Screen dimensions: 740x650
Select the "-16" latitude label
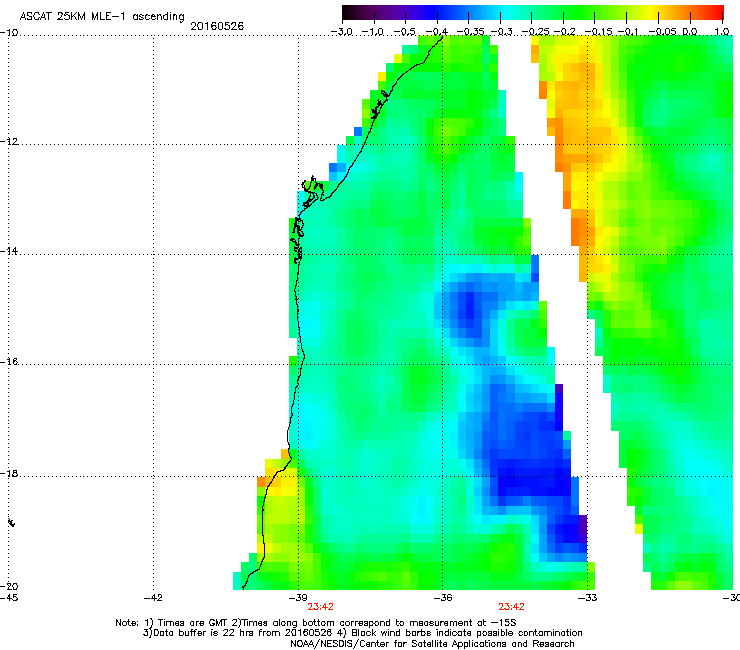[9, 362]
